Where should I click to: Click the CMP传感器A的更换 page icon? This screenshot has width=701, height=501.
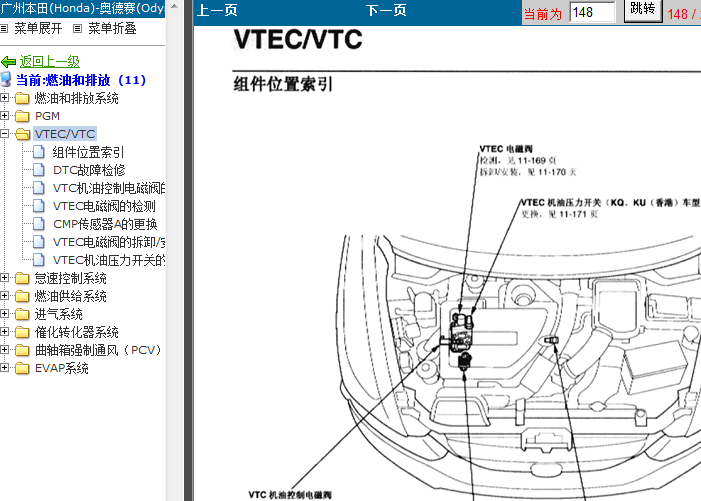pyautogui.click(x=39, y=224)
